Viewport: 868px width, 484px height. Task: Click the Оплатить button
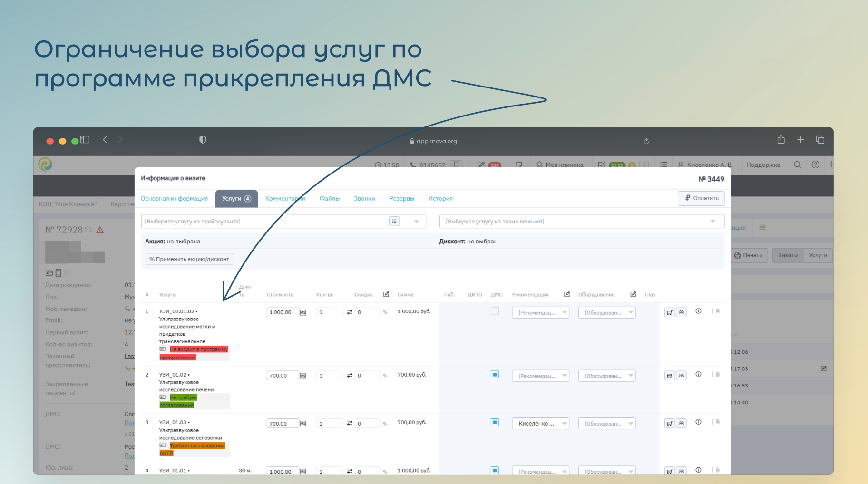tap(701, 198)
